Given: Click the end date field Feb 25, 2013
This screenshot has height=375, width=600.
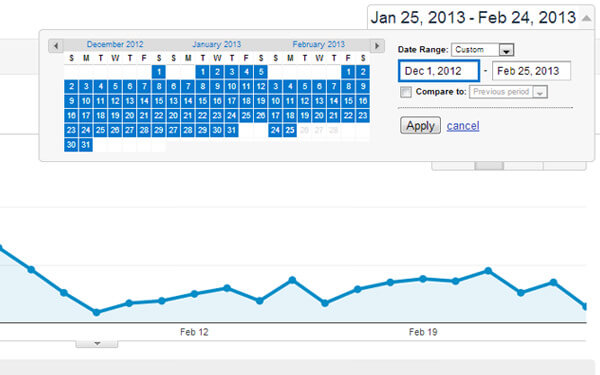Looking at the screenshot, I should (532, 71).
